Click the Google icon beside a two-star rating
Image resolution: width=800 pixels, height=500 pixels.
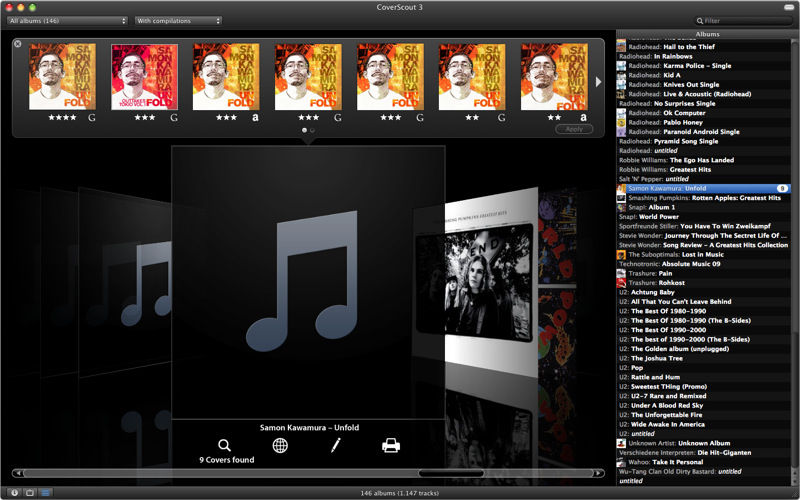(x=502, y=118)
